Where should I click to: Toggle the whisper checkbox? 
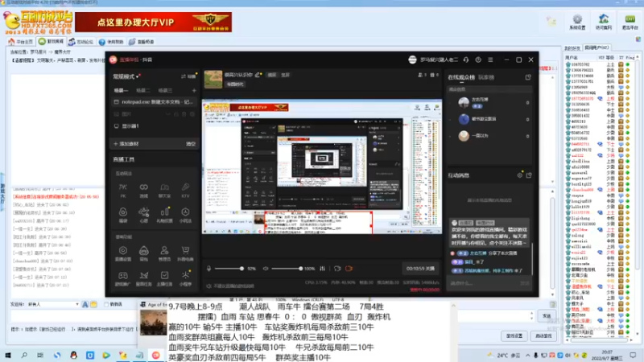click(106, 304)
